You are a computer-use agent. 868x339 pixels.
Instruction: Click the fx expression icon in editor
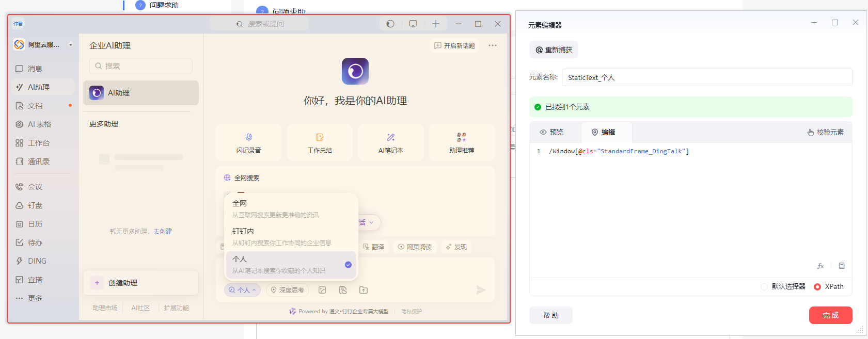click(x=820, y=266)
